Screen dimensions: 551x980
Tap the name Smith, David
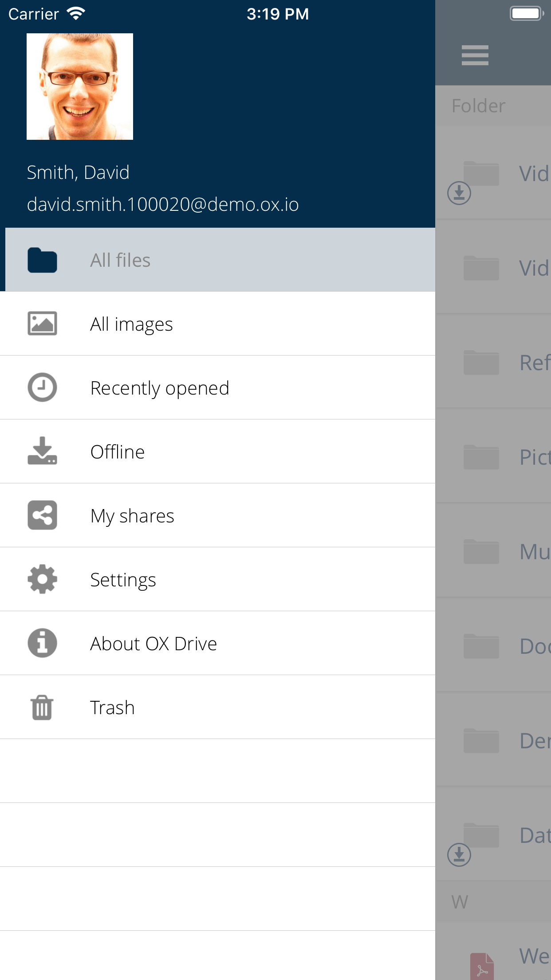[78, 173]
